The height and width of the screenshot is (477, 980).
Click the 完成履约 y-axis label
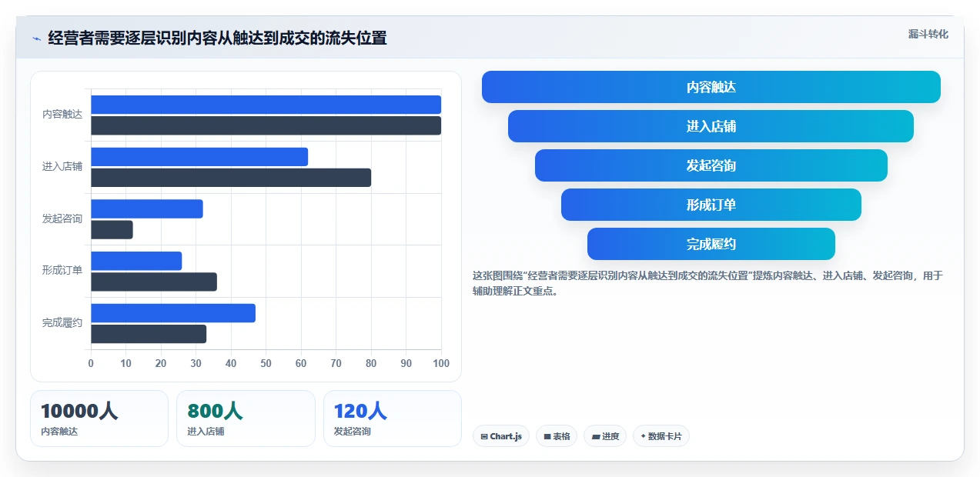pyautogui.click(x=62, y=322)
